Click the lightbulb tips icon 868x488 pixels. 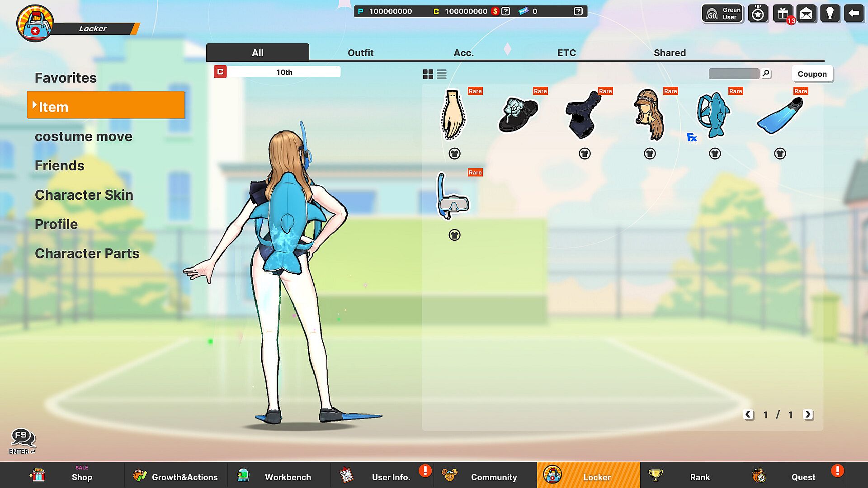click(x=830, y=14)
